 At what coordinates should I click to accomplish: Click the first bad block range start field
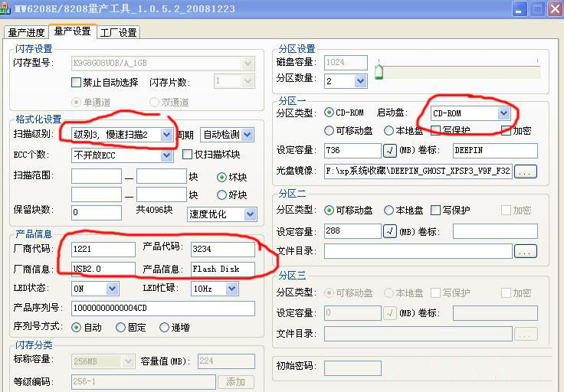point(97,176)
